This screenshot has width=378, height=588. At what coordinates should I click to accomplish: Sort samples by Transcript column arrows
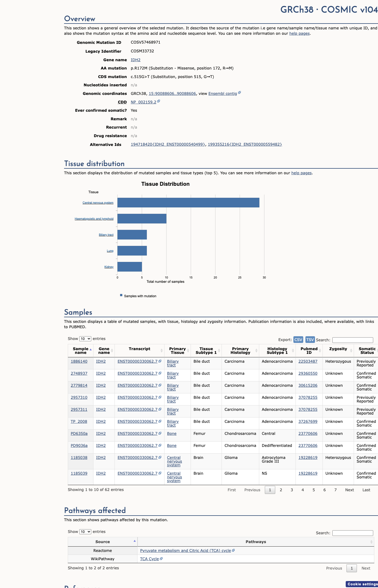(162, 351)
